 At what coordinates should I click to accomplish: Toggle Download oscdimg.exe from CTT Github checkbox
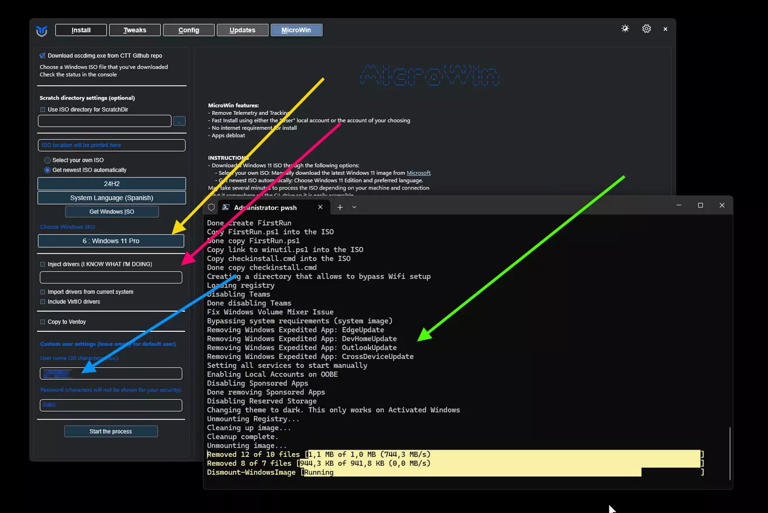(42, 56)
